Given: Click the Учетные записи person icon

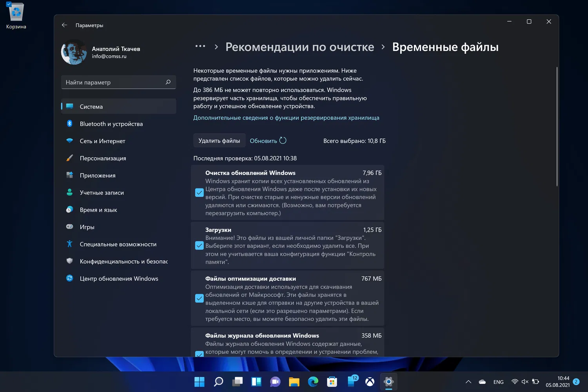Looking at the screenshot, I should pyautogui.click(x=70, y=192).
